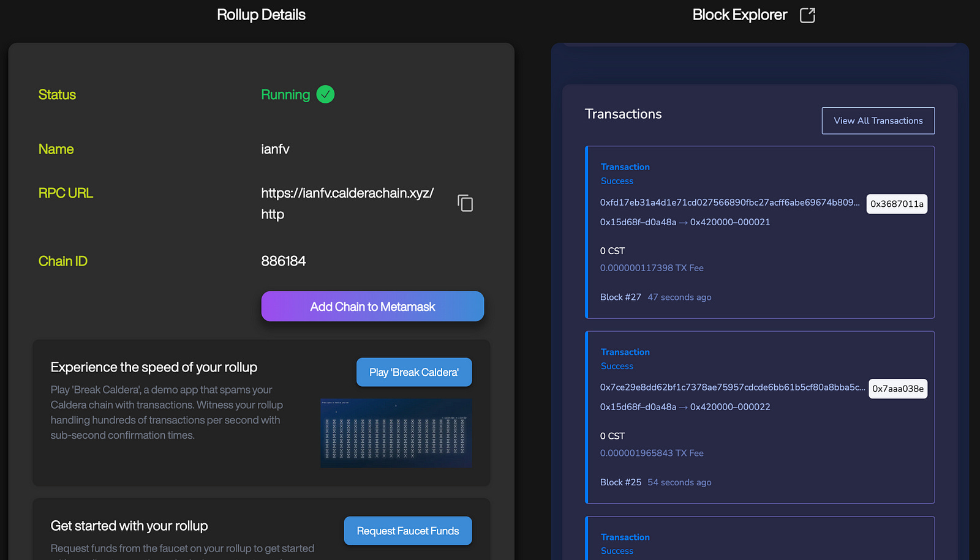Click the 0x3687011a method badge
This screenshot has height=560, width=980.
897,204
